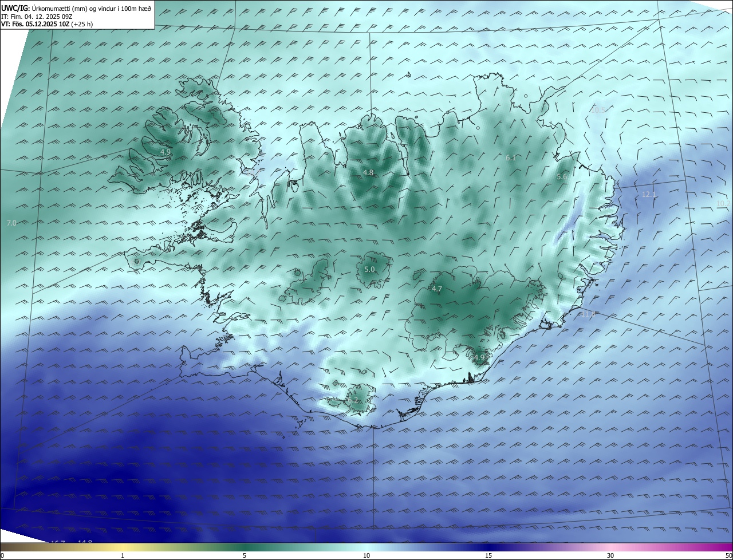Click the 0 tick on the color scale
The height and width of the screenshot is (560, 733).
[2, 555]
